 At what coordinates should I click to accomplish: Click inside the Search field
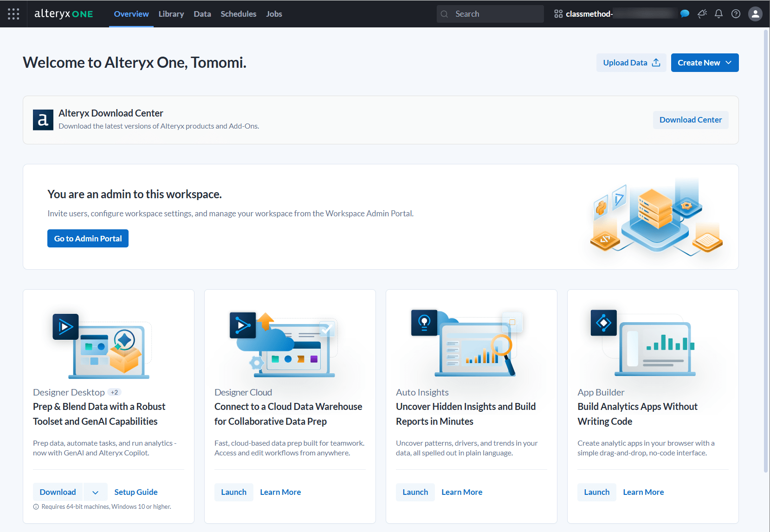[490, 13]
